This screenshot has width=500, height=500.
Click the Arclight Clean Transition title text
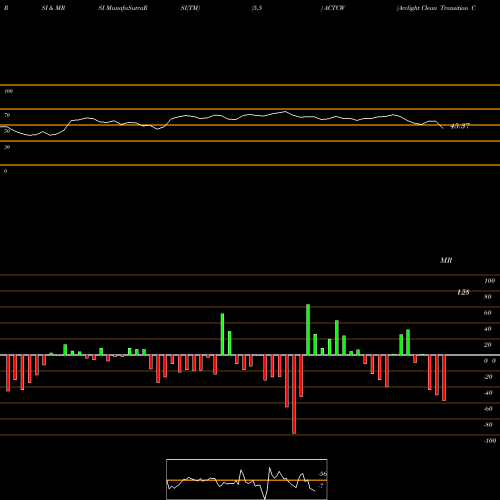tap(436, 8)
